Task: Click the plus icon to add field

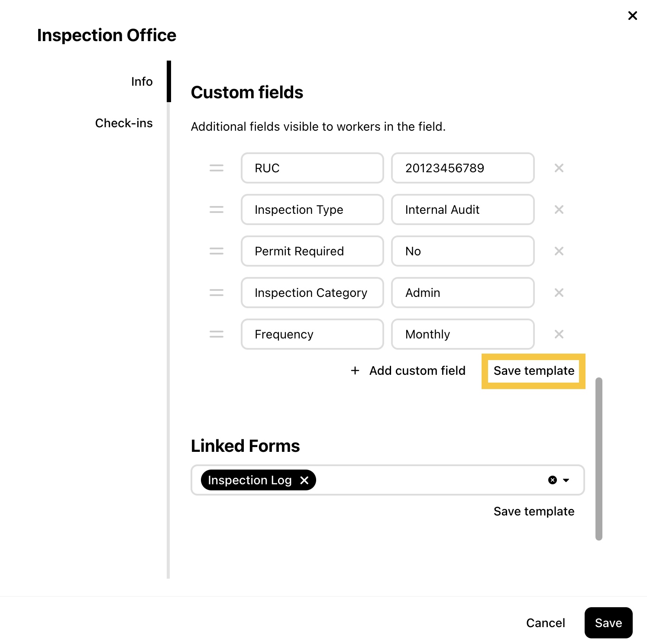Action: point(355,370)
